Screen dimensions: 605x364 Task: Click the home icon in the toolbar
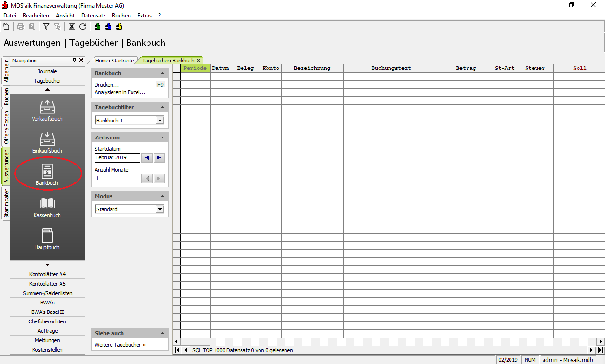pyautogui.click(x=6, y=27)
